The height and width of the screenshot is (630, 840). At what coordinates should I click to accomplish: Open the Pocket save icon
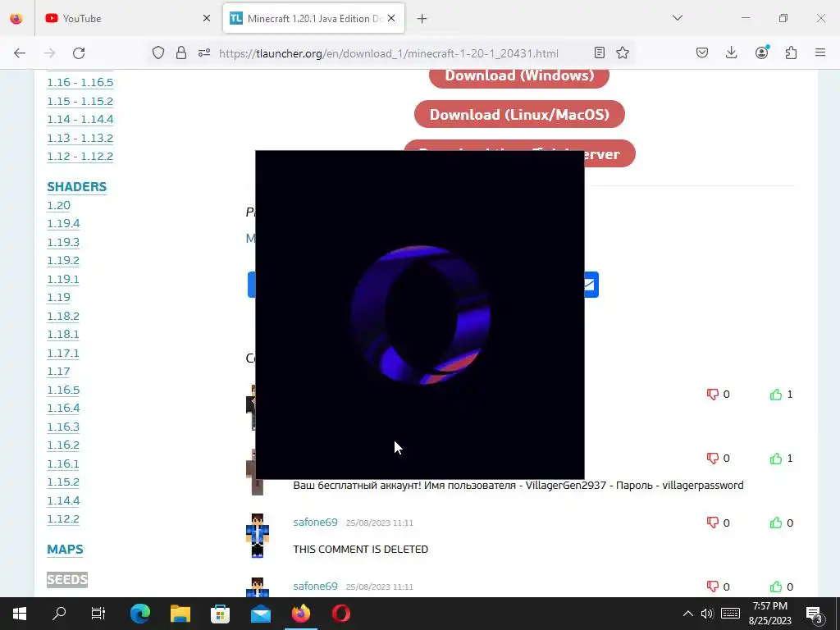point(702,52)
